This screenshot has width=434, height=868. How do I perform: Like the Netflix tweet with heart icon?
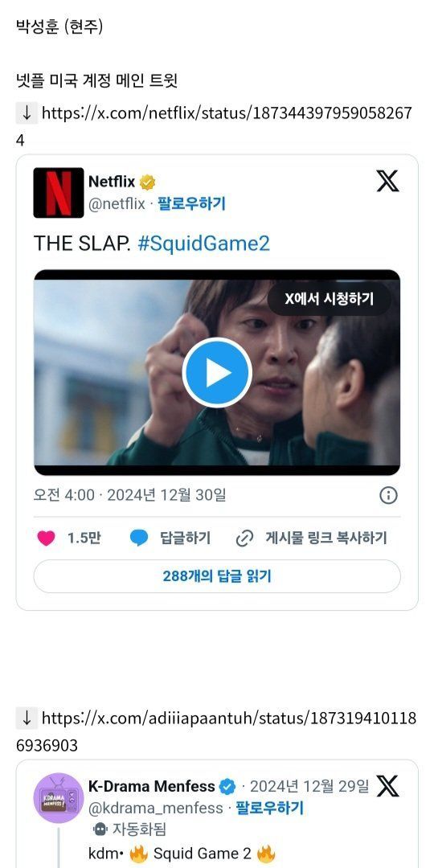[x=47, y=538]
